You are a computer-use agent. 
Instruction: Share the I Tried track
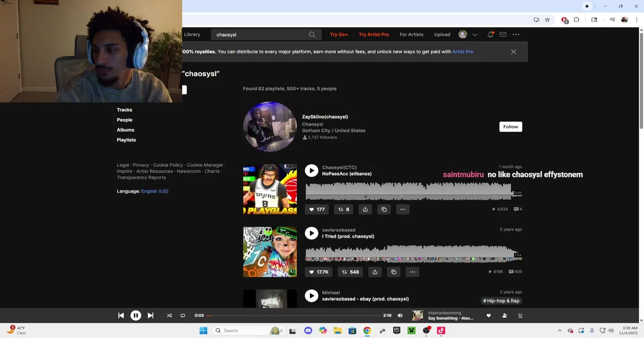tap(375, 272)
